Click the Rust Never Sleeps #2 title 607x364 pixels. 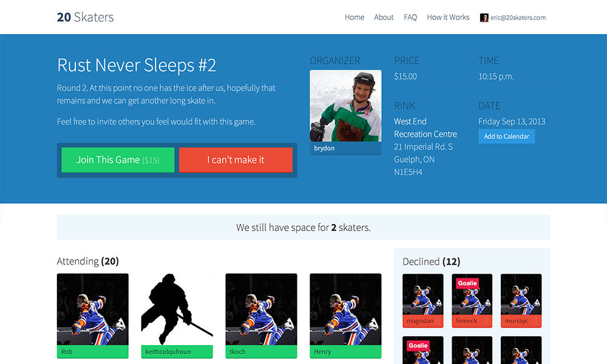tap(137, 65)
